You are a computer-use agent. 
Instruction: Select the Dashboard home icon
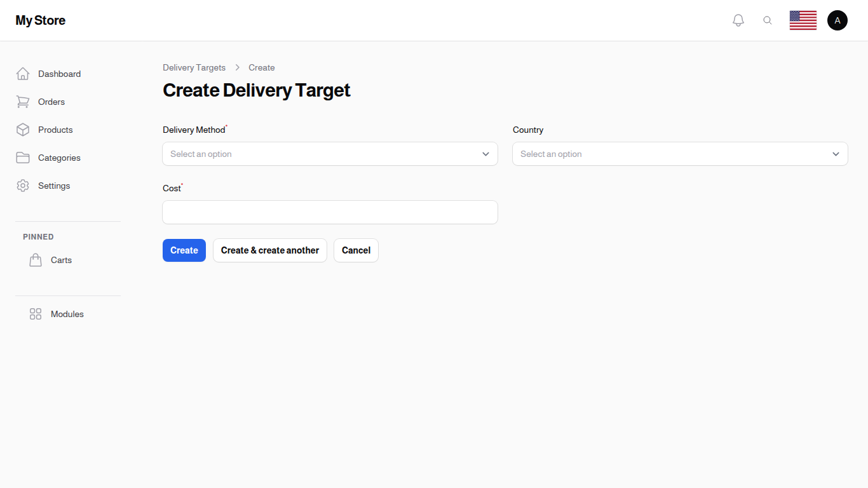pyautogui.click(x=23, y=73)
